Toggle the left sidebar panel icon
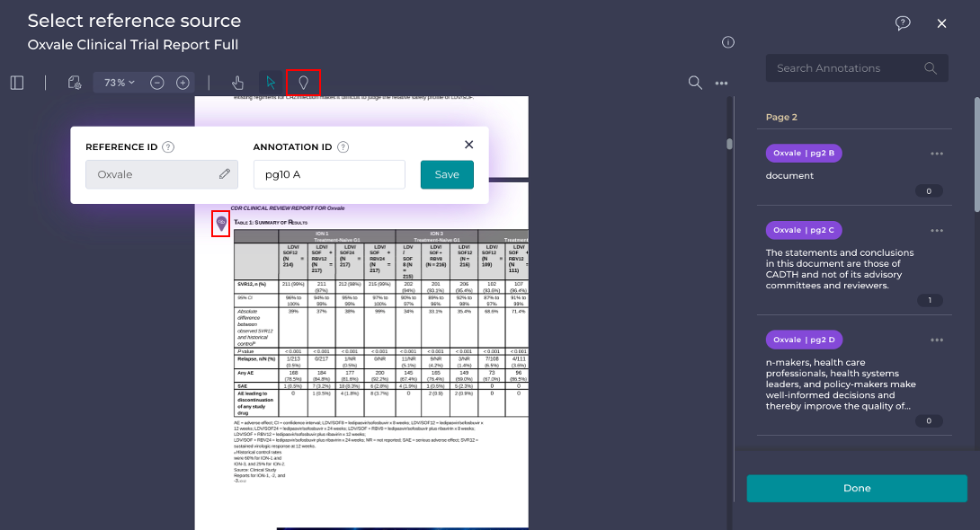The width and height of the screenshot is (980, 530). (17, 83)
